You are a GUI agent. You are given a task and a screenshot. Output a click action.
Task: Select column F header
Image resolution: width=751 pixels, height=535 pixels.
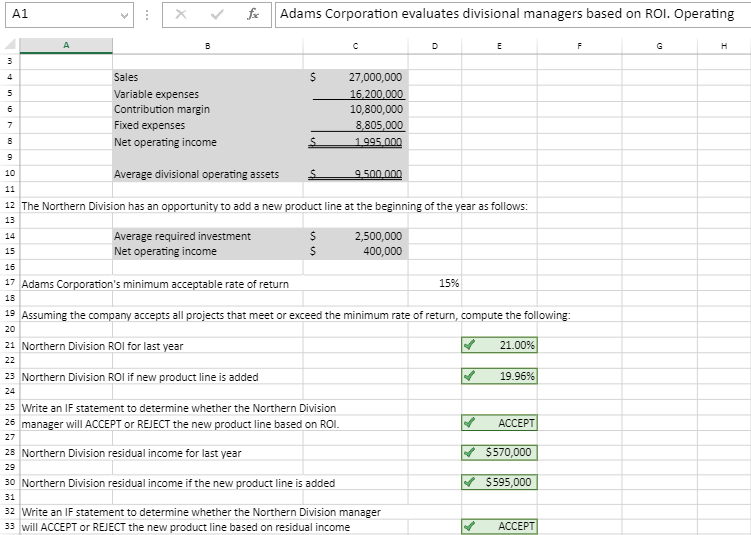pyautogui.click(x=580, y=46)
